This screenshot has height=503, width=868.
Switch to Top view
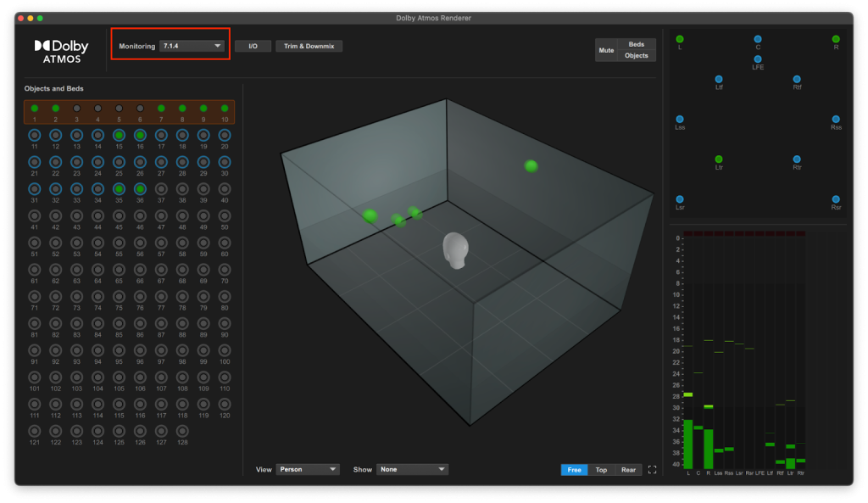[x=601, y=470]
